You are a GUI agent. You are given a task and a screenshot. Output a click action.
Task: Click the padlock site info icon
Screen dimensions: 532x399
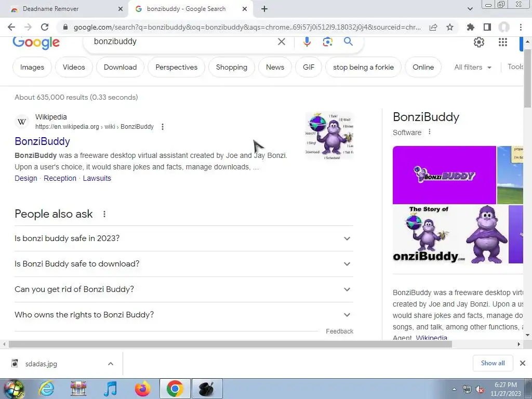(x=65, y=27)
